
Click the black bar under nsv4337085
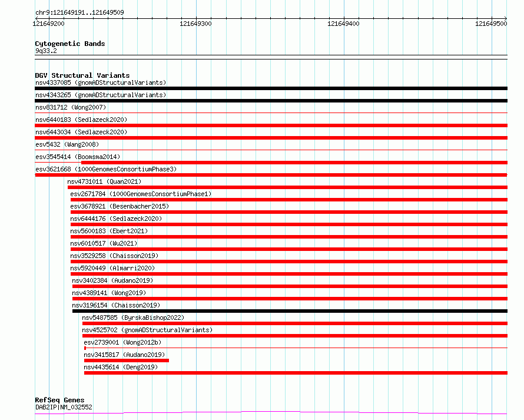coord(271,88)
